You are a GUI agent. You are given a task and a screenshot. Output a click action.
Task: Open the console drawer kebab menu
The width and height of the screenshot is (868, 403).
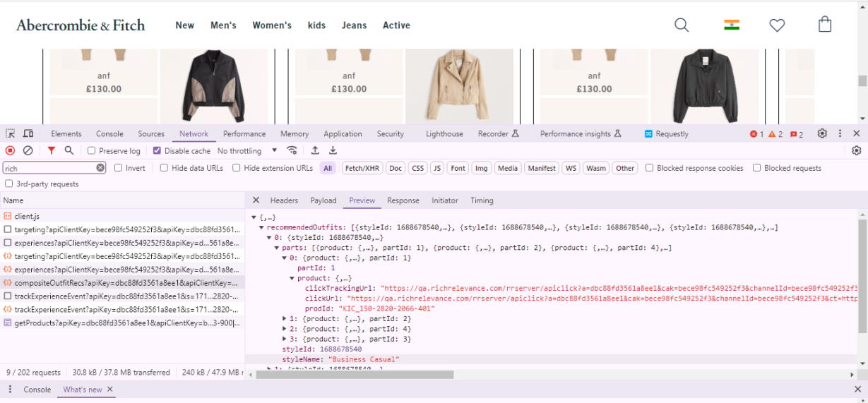11,389
